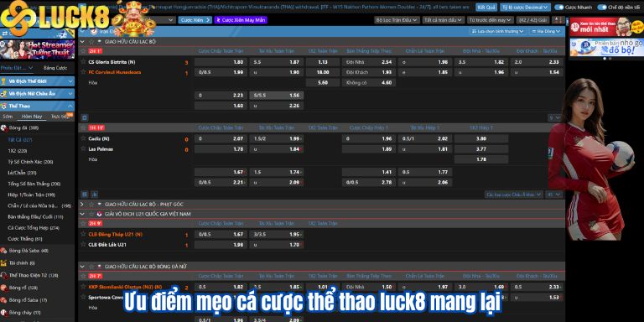Toggle the Chế độ nền tối dark mode switch

point(602,8)
